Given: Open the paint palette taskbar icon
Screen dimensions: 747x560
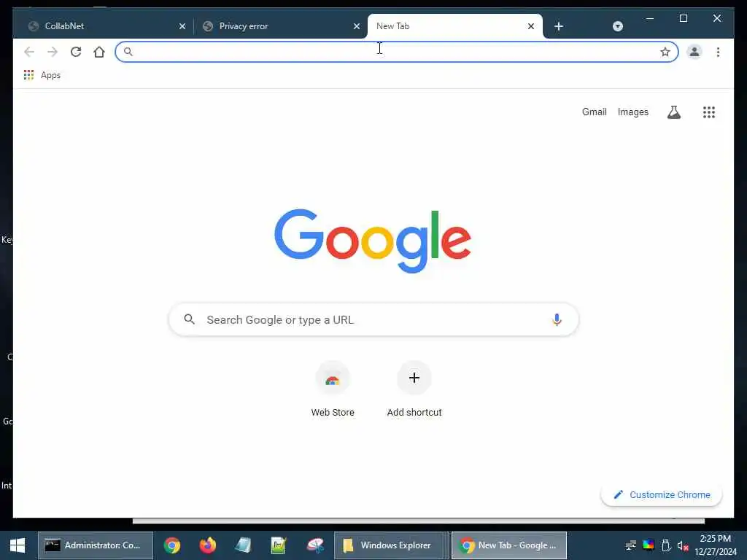Looking at the screenshot, I should coord(315,545).
